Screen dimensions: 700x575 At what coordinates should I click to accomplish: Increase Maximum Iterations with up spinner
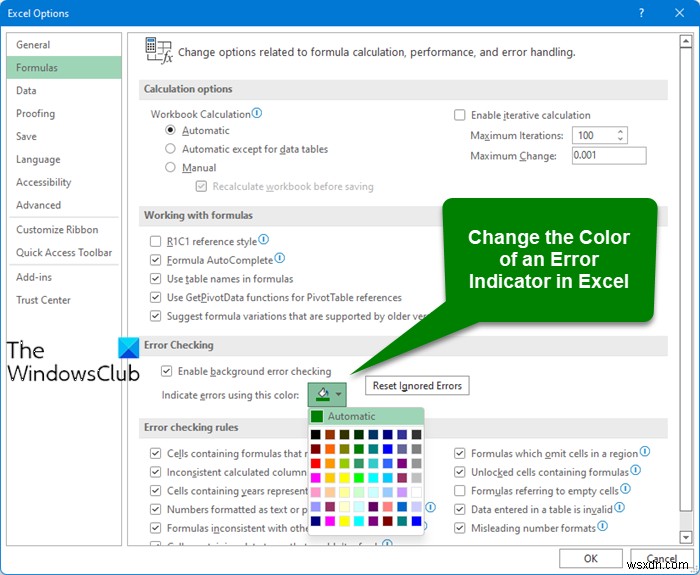[x=620, y=132]
